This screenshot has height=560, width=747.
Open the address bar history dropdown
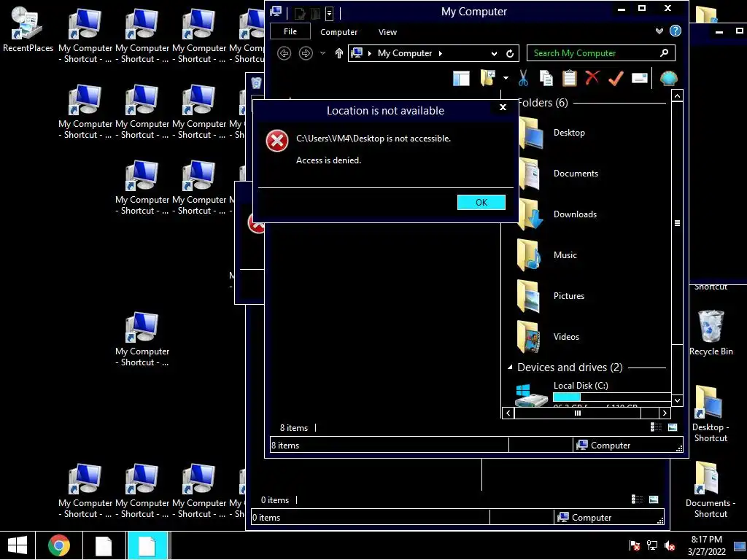click(x=494, y=53)
